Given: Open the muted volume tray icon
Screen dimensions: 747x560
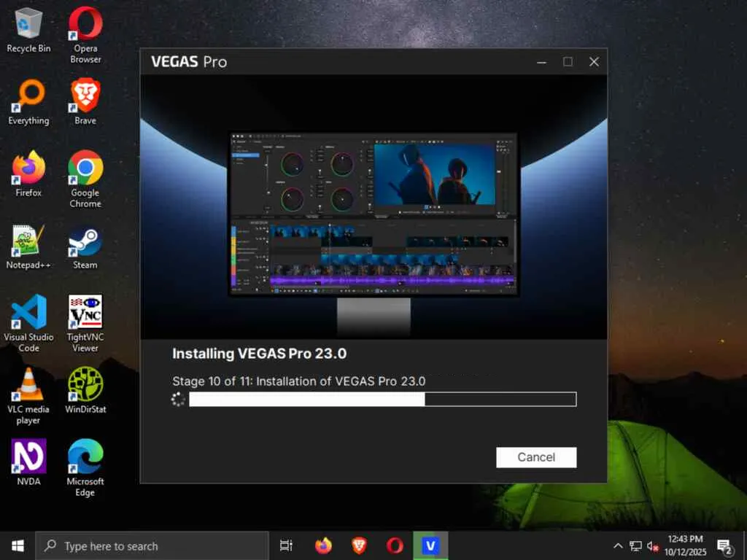Looking at the screenshot, I should [653, 546].
